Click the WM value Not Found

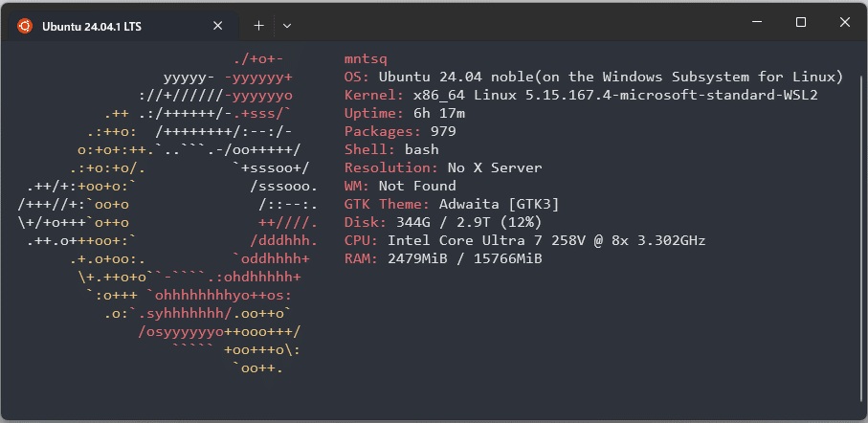(x=417, y=186)
